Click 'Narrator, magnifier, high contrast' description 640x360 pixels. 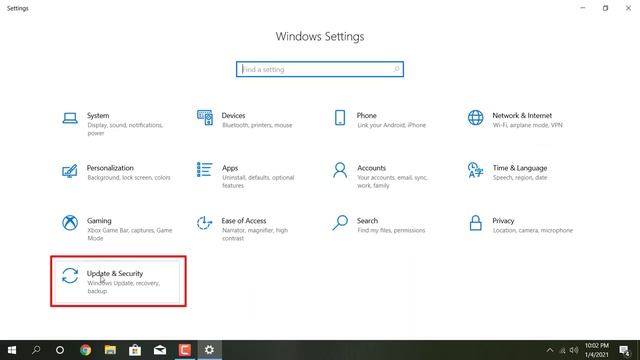click(x=255, y=234)
